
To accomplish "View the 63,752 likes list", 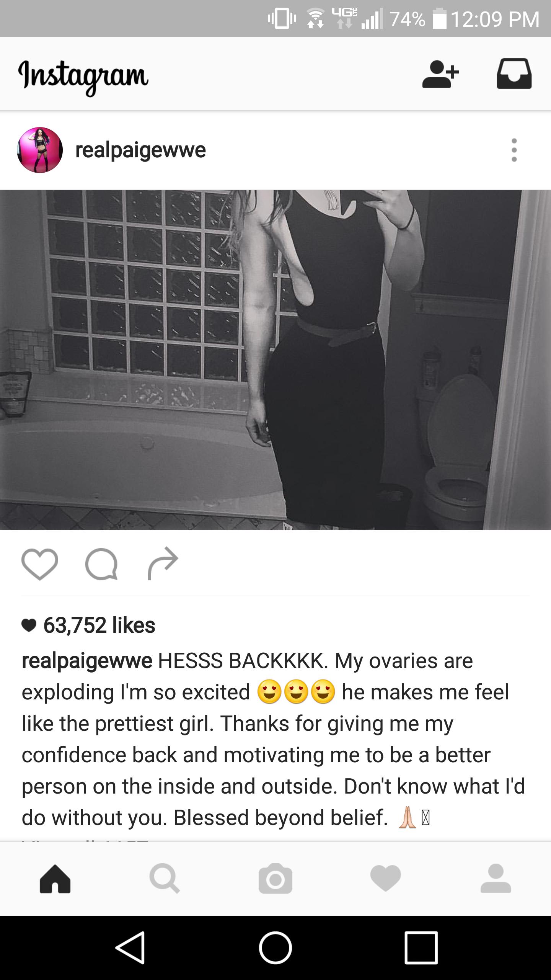I will (99, 625).
